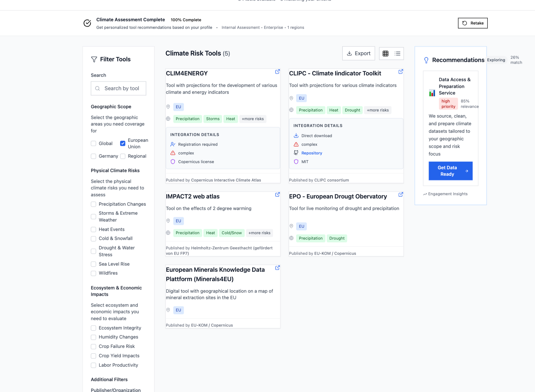
Task: Expand CLIM4ENERGY +more risks
Action: coord(253,119)
